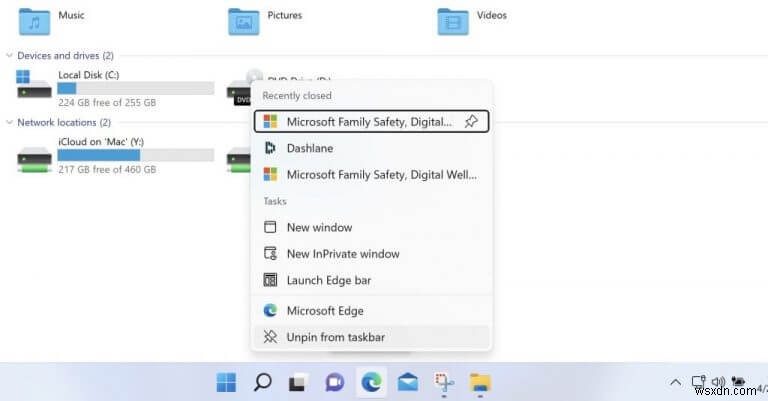Click Unpin icon in jump list
768x401 pixels.
(270, 337)
